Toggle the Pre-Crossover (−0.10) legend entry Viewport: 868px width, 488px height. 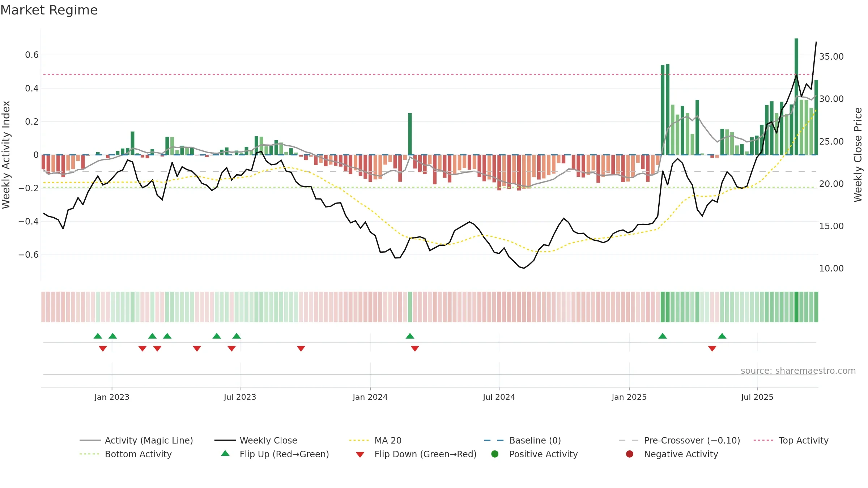[679, 440]
